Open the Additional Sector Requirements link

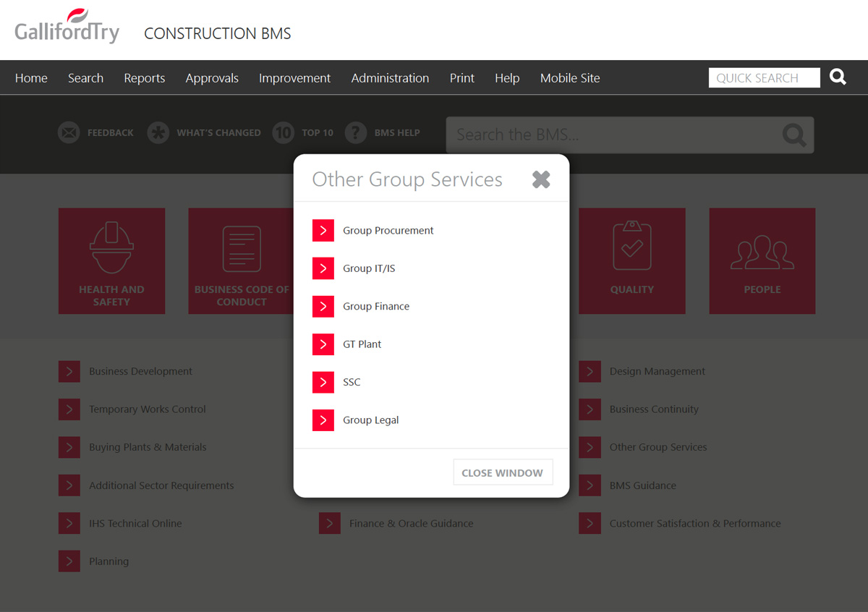tap(161, 485)
